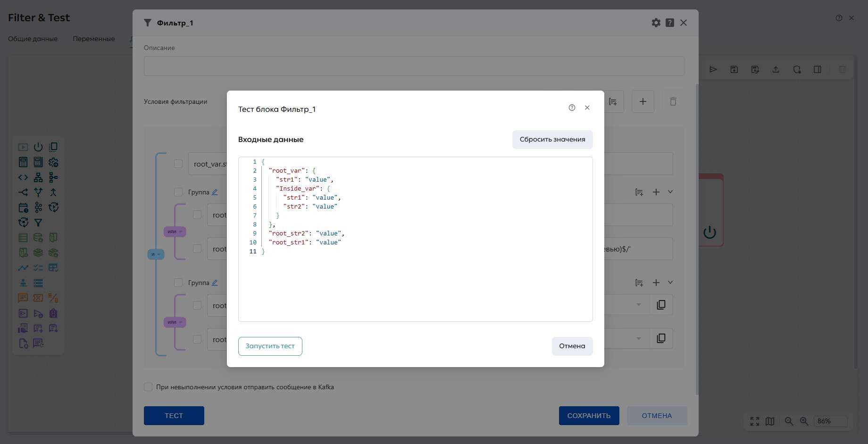Select the code brackets block in the palette

click(x=23, y=177)
